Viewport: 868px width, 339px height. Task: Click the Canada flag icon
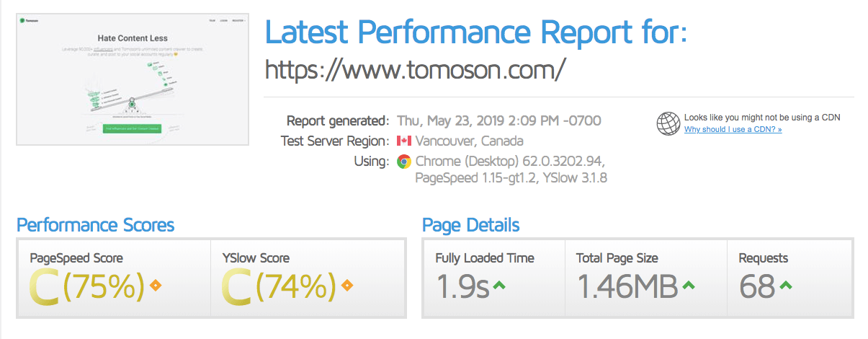[403, 141]
